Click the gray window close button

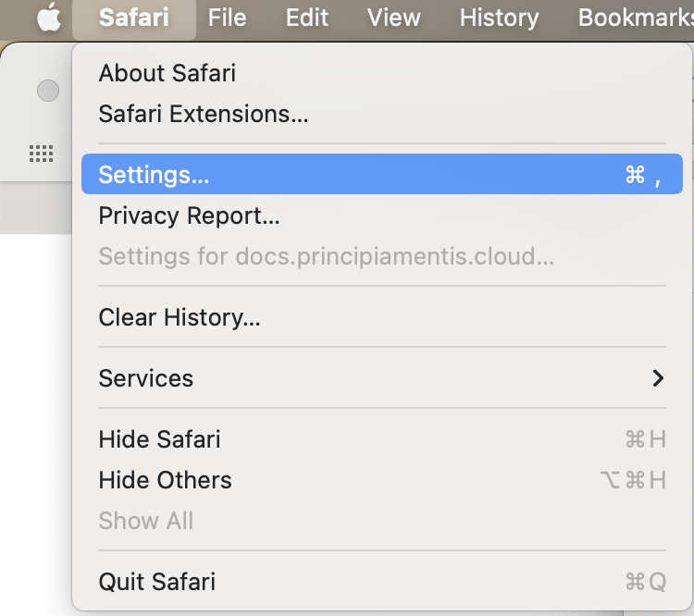click(x=48, y=91)
